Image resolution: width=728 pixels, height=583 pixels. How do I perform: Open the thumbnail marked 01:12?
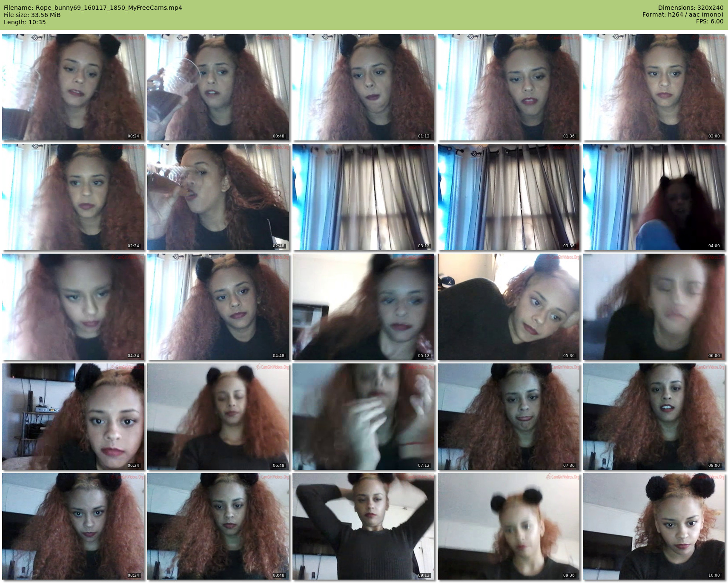pos(364,87)
